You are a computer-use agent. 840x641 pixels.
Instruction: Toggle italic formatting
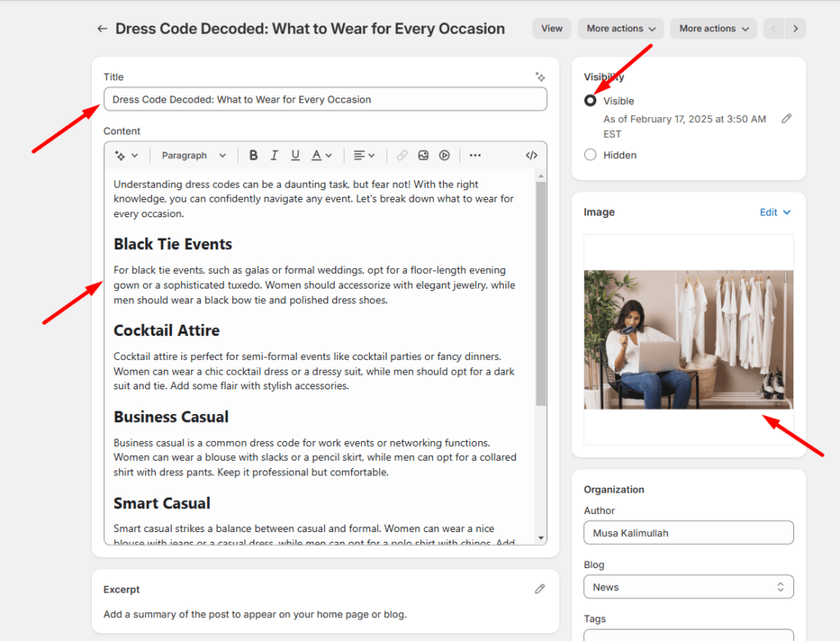click(x=274, y=155)
